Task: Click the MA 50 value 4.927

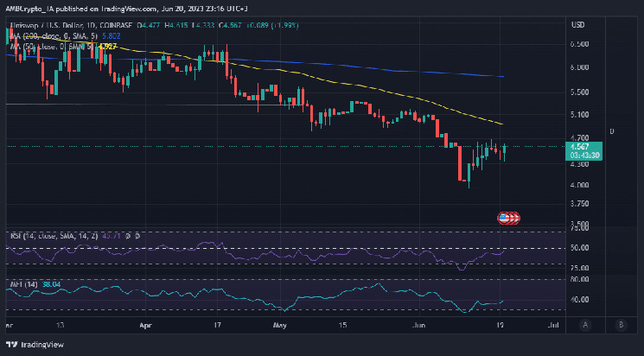Action: (x=107, y=47)
